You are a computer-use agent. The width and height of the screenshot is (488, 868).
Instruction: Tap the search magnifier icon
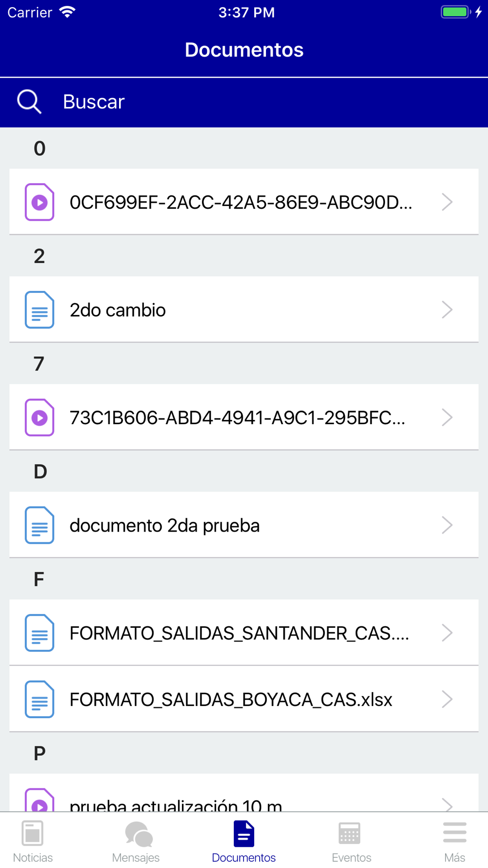pyautogui.click(x=29, y=102)
